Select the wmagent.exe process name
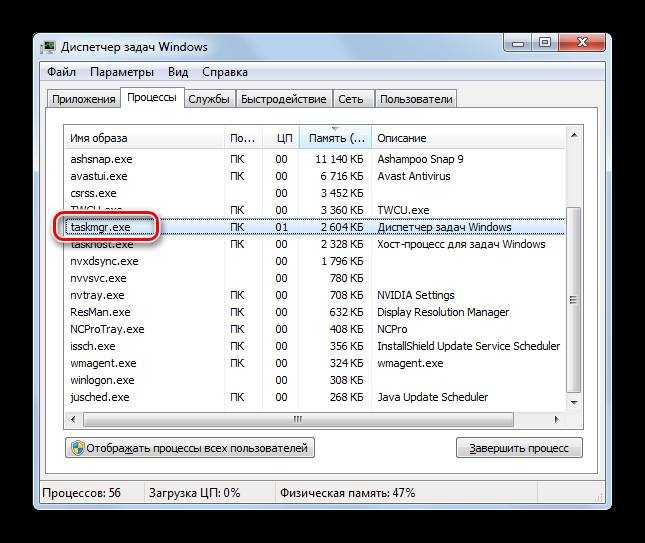The width and height of the screenshot is (645, 543). [x=103, y=363]
